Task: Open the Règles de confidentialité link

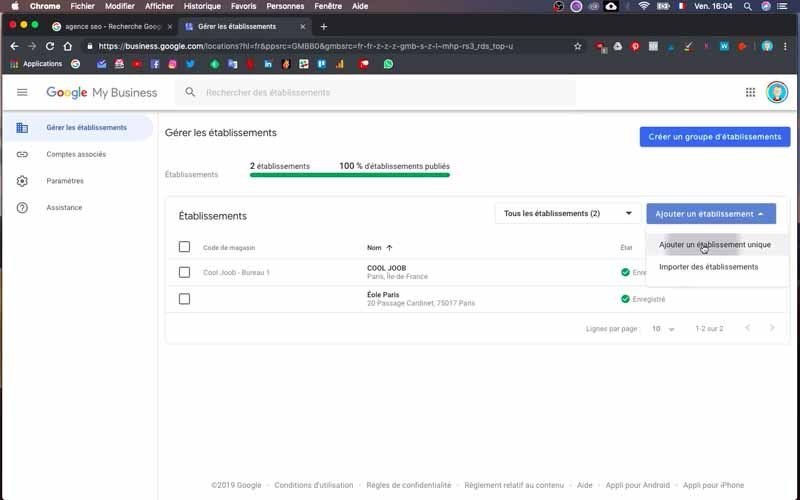Action: click(409, 485)
